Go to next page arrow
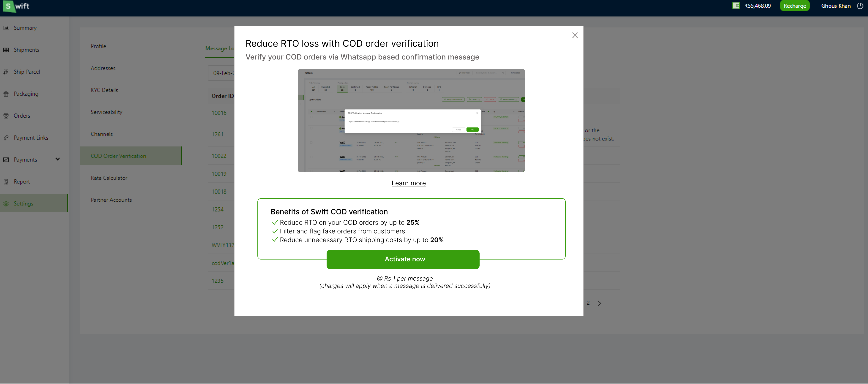The width and height of the screenshot is (868, 384). pos(599,303)
